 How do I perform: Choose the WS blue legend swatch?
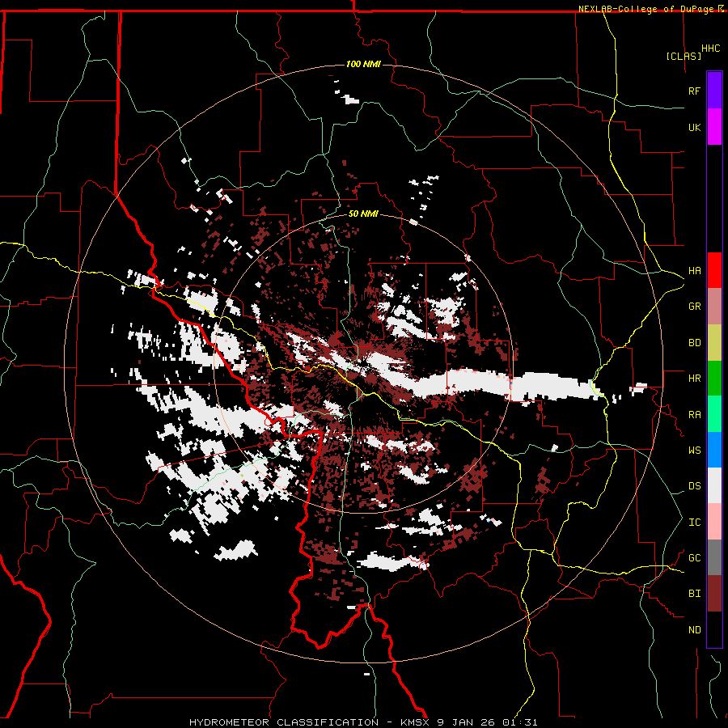pyautogui.click(x=714, y=450)
